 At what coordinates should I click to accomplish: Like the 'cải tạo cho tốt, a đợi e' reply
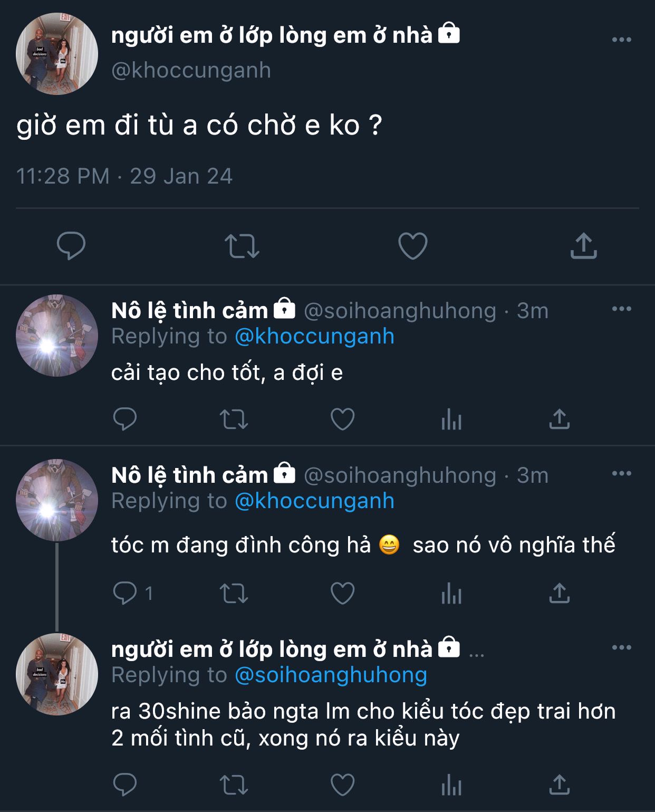342,419
